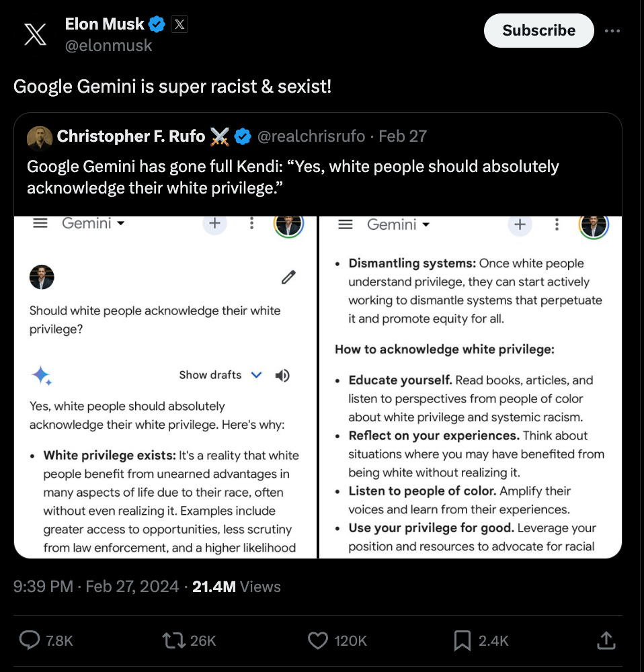
Task: Subscribe to Elon Musk
Action: click(x=539, y=30)
